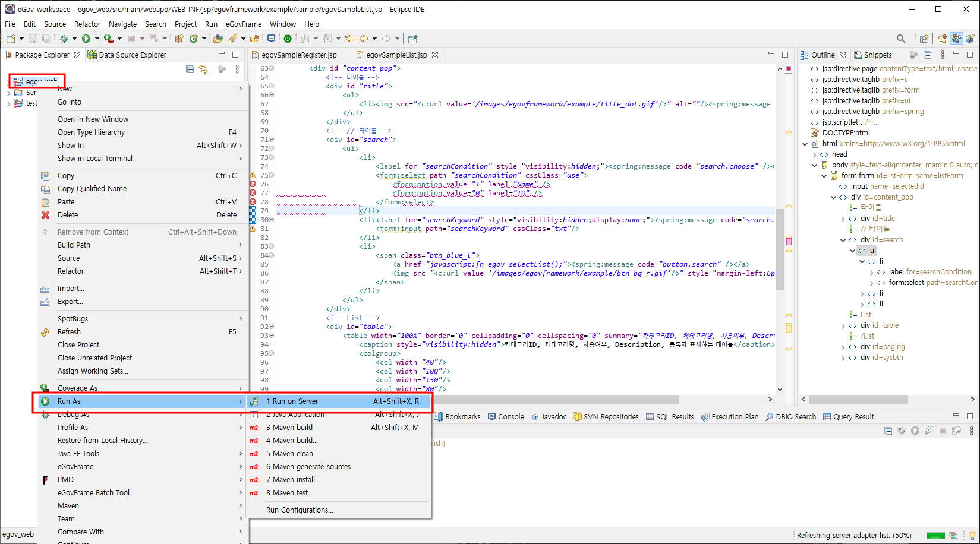Open the Navigate menu in menu bar
Screen dimensions: 980x544
coord(122,24)
